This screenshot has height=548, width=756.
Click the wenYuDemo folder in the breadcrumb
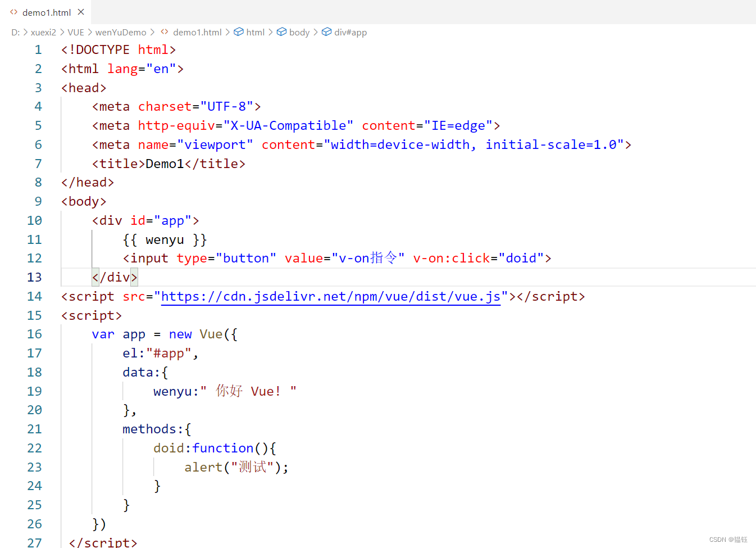click(120, 32)
